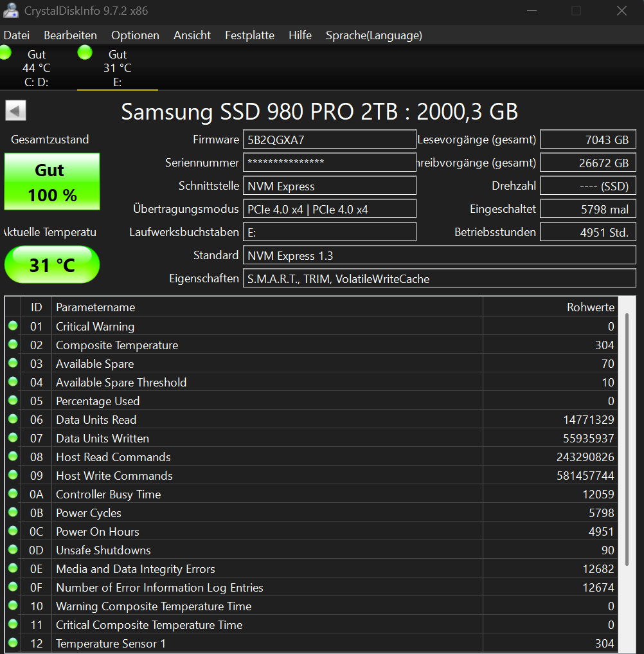Click the Schreibvorgänge value 26672 GB

coord(588,163)
